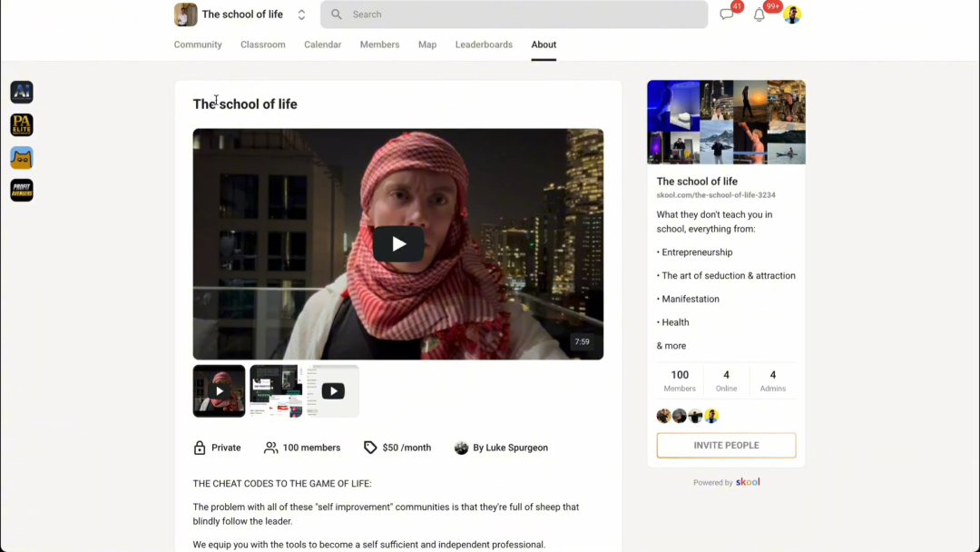Viewport: 980px width, 552px height.
Task: Select the third video thumbnail
Action: [x=332, y=390]
